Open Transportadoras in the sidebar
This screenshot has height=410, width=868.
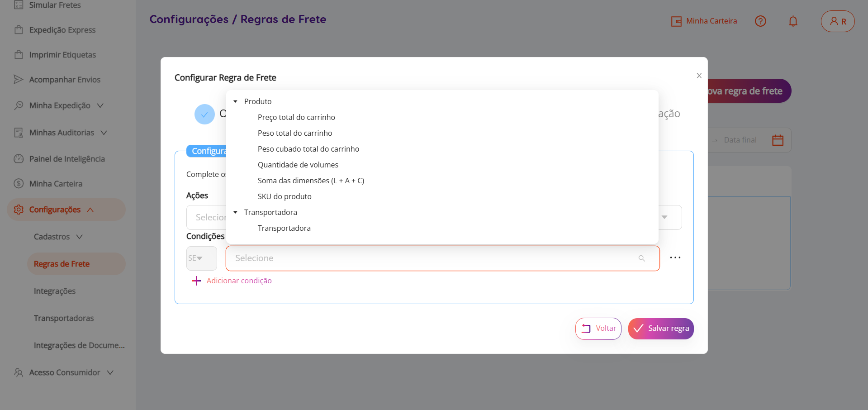64,318
